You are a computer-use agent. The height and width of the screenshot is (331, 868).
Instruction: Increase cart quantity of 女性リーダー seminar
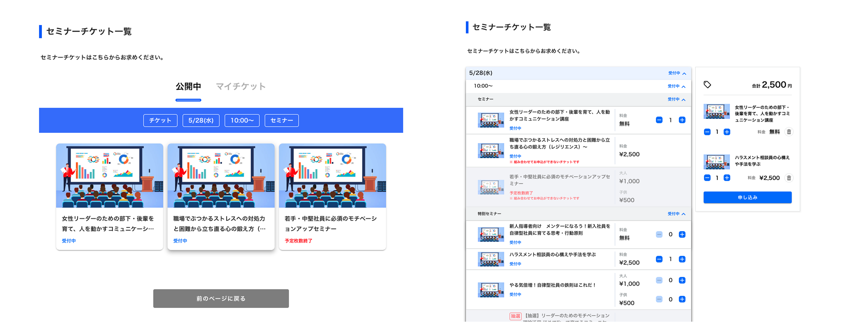click(727, 132)
